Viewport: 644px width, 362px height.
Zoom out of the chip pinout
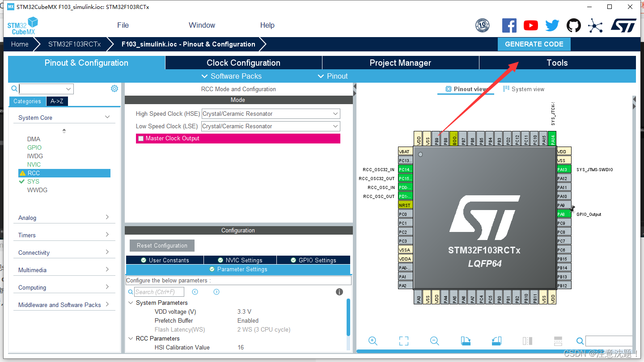[x=434, y=341]
